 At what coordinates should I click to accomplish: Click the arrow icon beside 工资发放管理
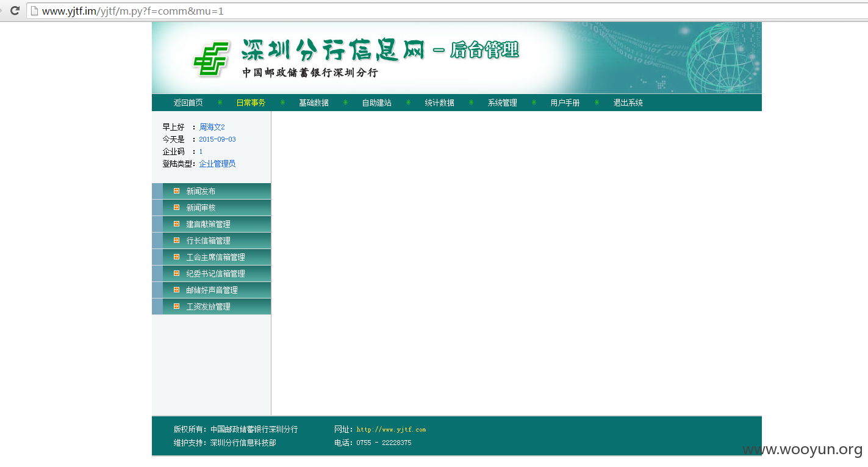click(176, 306)
